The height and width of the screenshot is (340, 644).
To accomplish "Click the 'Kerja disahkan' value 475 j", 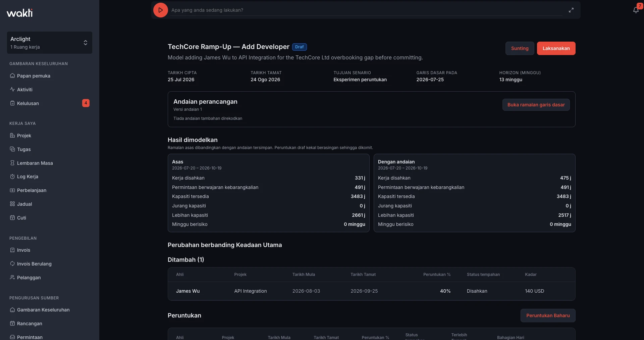I will (x=566, y=178).
